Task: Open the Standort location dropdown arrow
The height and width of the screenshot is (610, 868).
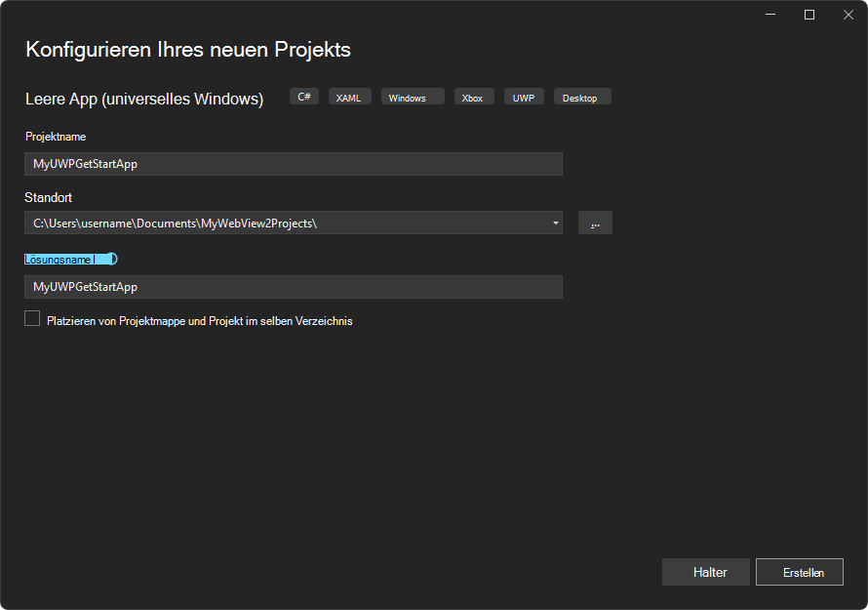Action: tap(555, 223)
